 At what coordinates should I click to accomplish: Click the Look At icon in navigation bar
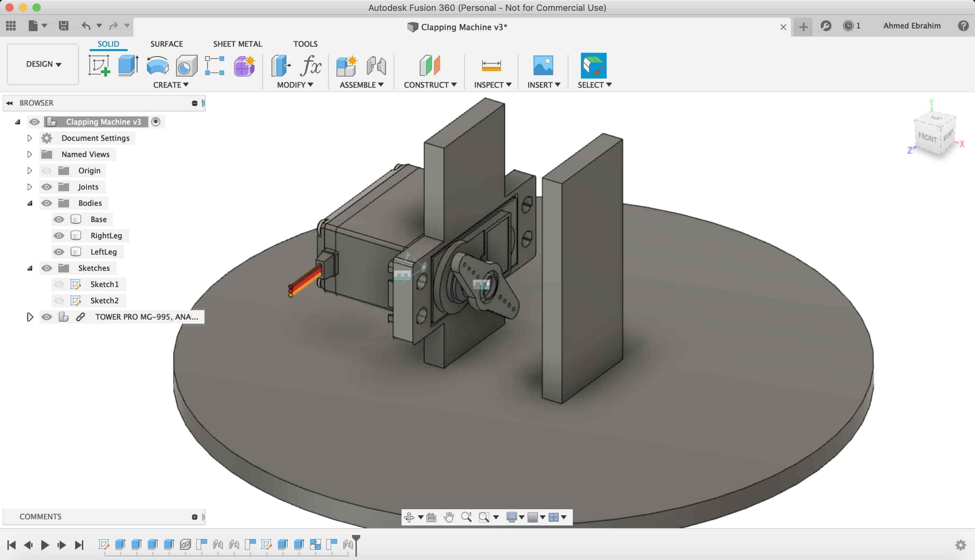(x=431, y=517)
